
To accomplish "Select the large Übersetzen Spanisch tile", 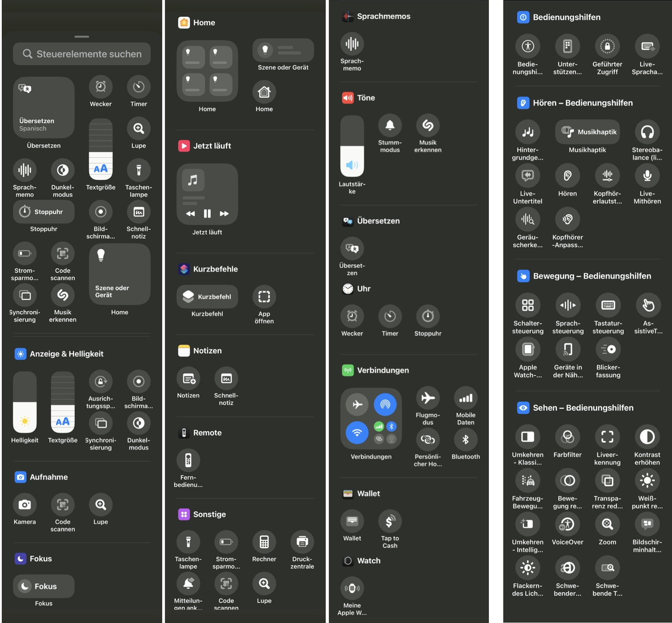I will pyautogui.click(x=44, y=108).
